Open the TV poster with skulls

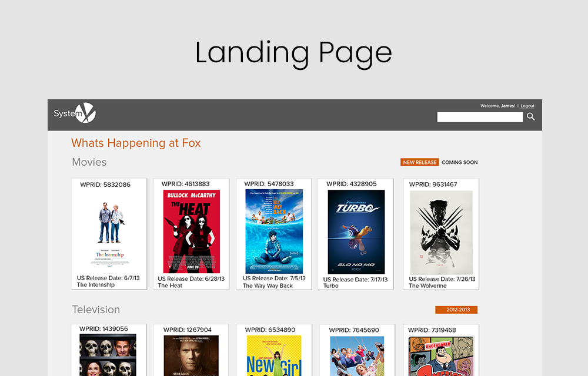pos(108,355)
